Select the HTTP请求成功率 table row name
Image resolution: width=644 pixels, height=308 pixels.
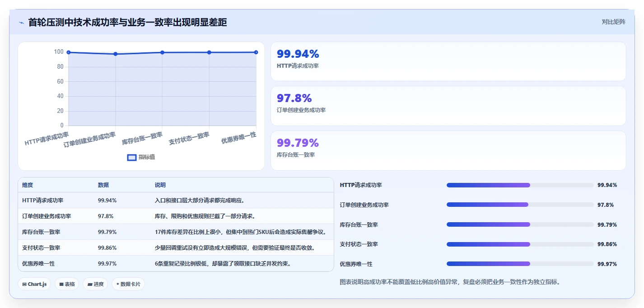pyautogui.click(x=42, y=201)
